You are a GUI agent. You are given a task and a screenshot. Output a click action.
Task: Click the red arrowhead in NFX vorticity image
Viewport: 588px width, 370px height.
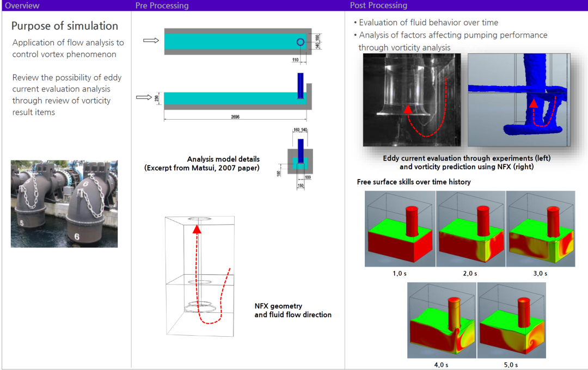pyautogui.click(x=535, y=102)
